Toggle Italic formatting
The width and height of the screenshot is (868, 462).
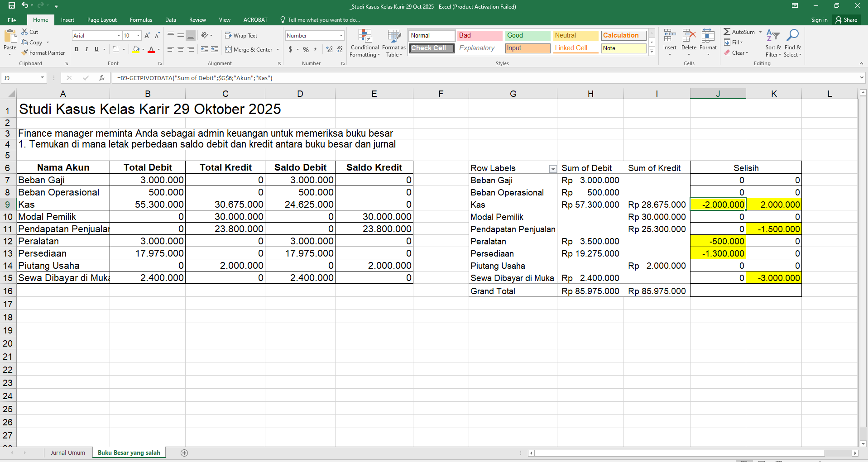(x=86, y=49)
